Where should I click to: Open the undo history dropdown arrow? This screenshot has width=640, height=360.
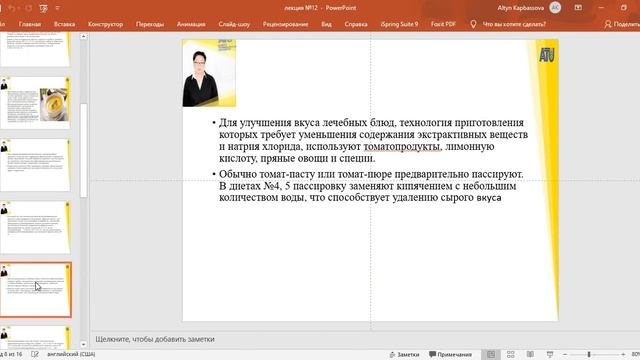coord(19,8)
